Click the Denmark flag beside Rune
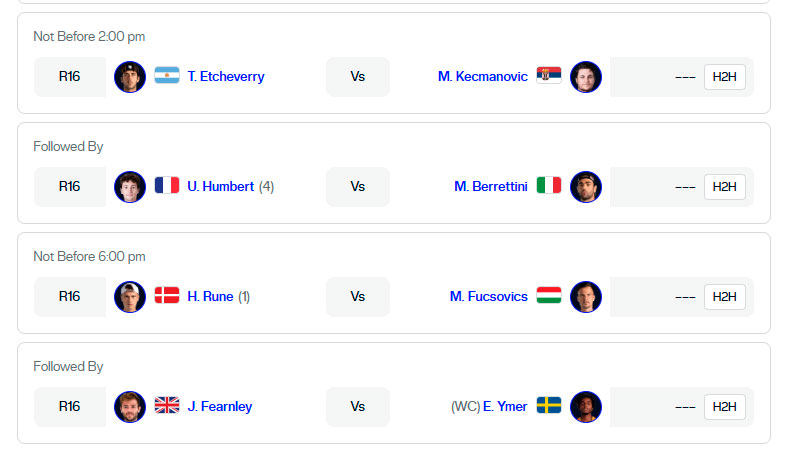The height and width of the screenshot is (466, 787). [x=167, y=296]
